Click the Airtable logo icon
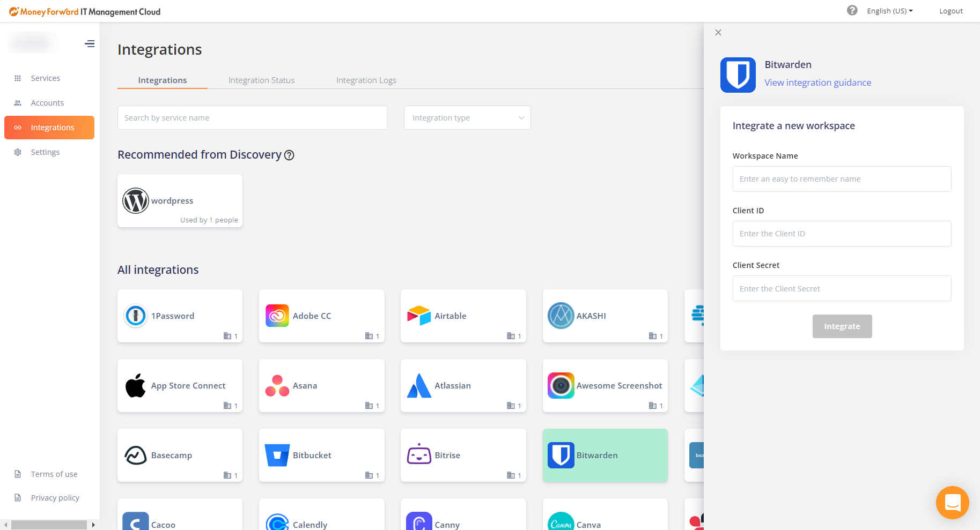 tap(419, 316)
